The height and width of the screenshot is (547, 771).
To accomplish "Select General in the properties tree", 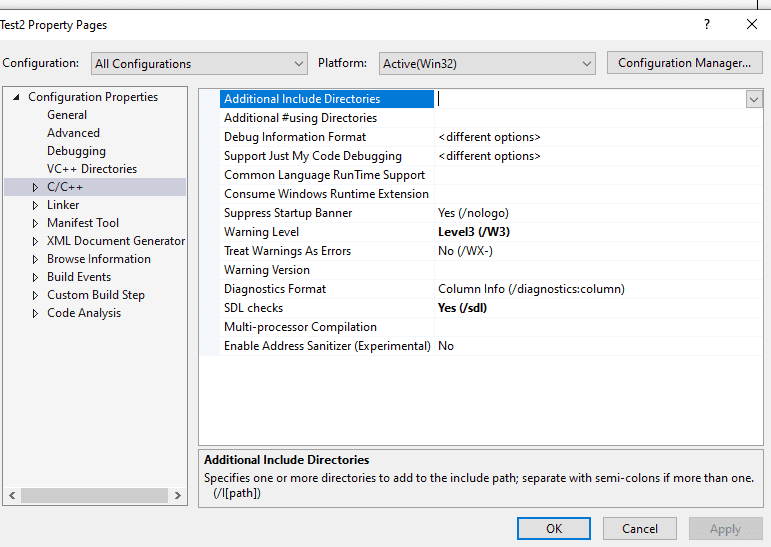I will [67, 115].
